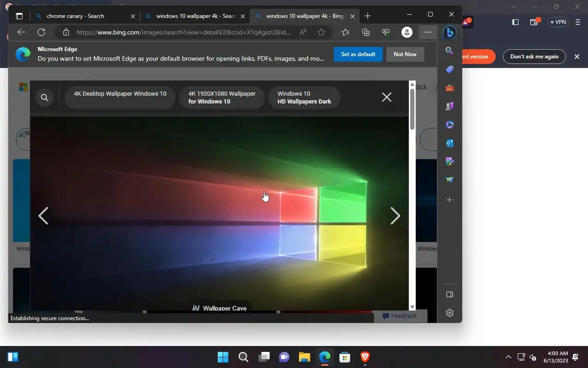Click the Windows logo wallpaper image
588x368 pixels.
coord(220,214)
